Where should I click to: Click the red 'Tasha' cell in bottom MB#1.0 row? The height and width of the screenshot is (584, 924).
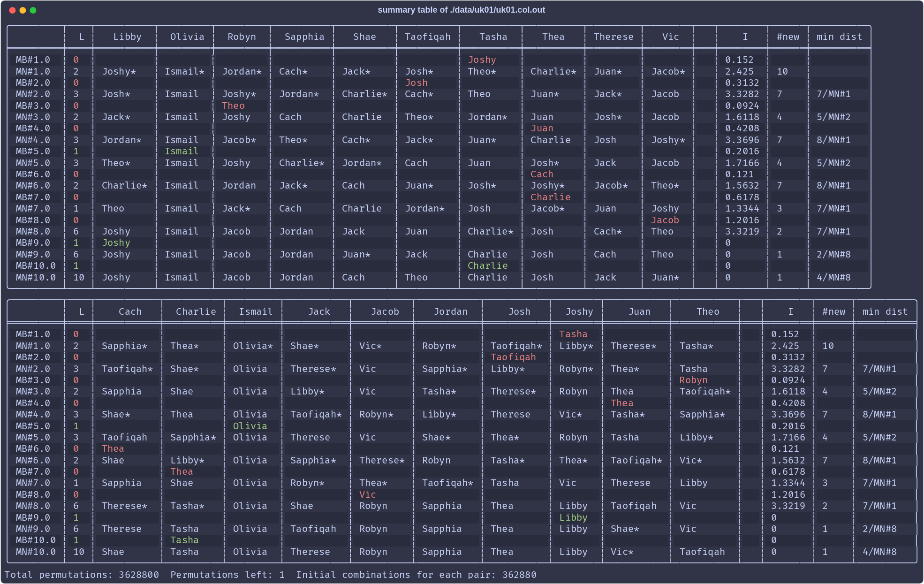573,334
